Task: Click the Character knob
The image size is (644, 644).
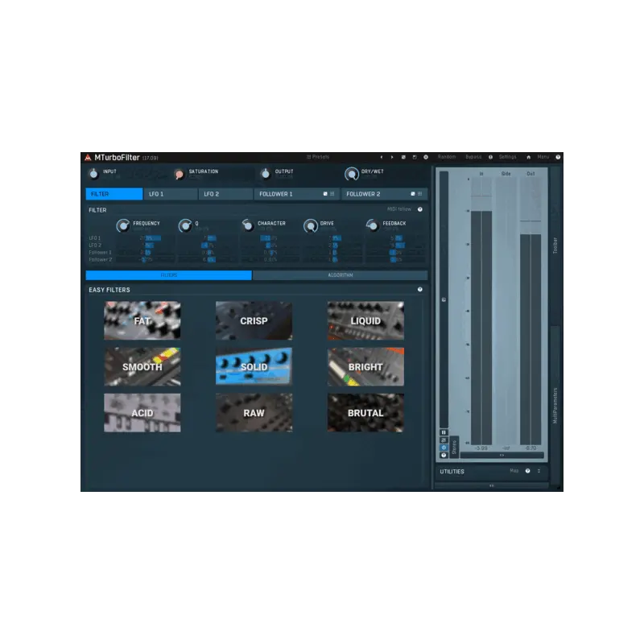Action: (x=248, y=226)
